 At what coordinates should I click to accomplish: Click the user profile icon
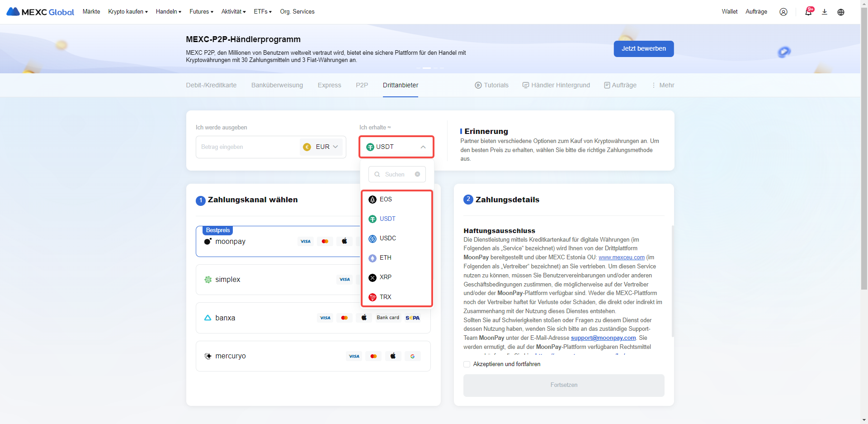pyautogui.click(x=783, y=12)
